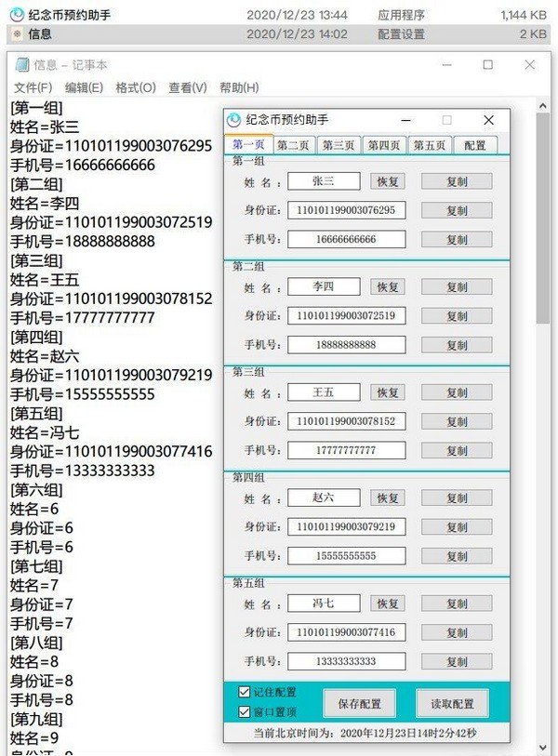Toggle the 记住配置 checkbox
Viewport: 558px width, 756px height.
click(244, 692)
